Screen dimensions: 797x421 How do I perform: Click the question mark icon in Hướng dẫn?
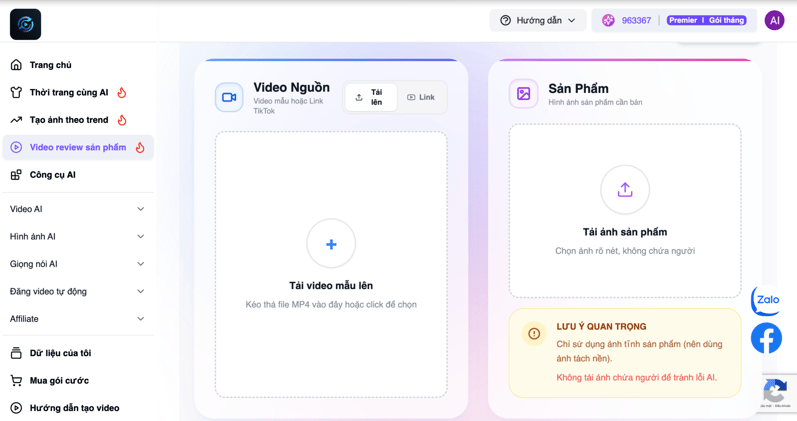click(x=505, y=20)
